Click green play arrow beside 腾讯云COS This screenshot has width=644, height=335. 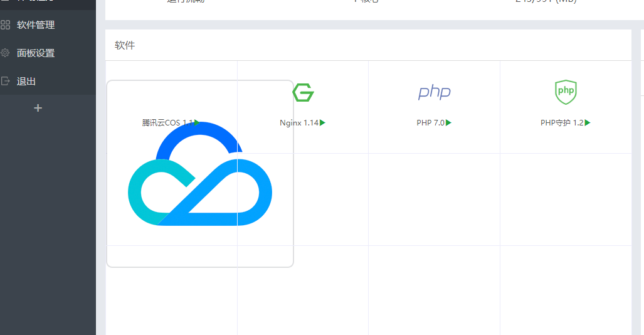point(197,122)
